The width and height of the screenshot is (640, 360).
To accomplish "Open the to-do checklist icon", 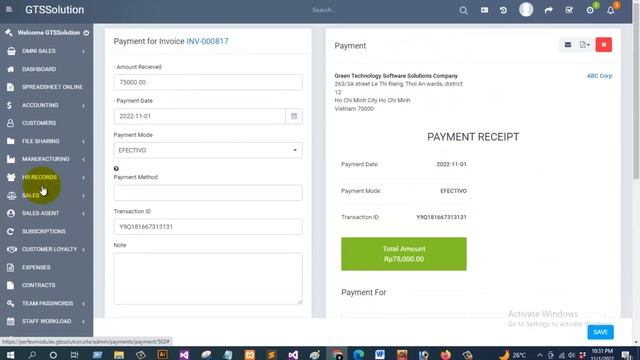I will (569, 10).
